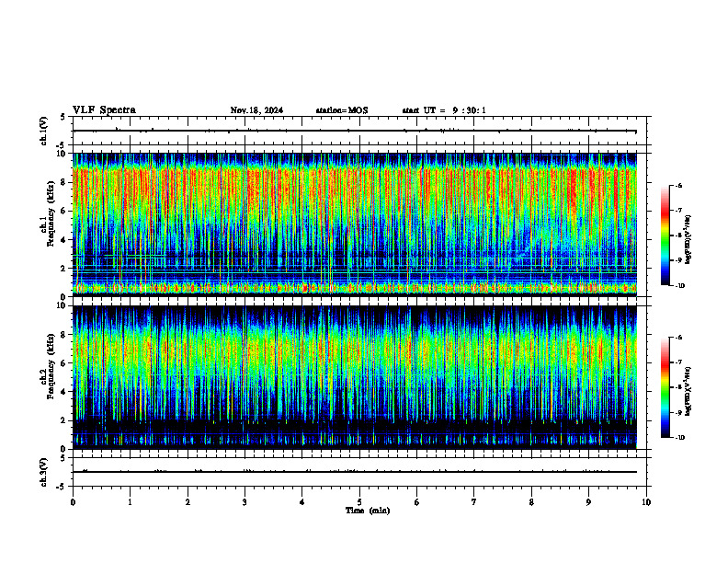Screen dimensions: 728x563
Task: Click time axis tick label "9"
Action: 588,502
